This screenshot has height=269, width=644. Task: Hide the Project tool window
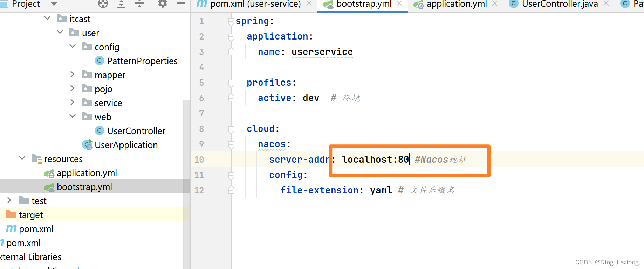[181, 4]
